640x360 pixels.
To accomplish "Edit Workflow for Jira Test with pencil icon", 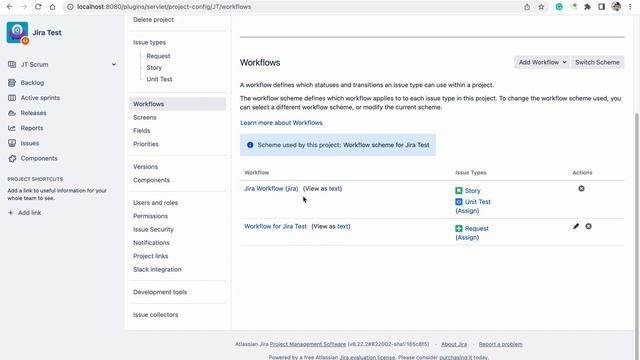I will pos(576,226).
